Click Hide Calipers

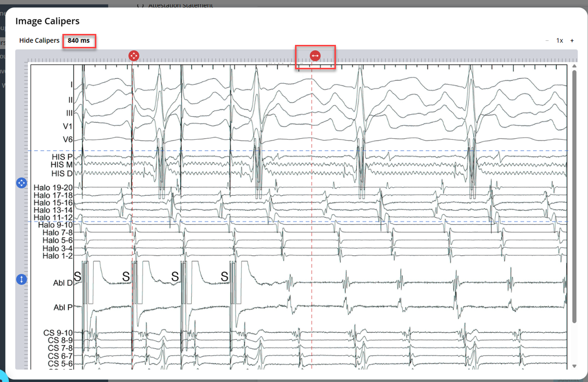click(x=39, y=40)
